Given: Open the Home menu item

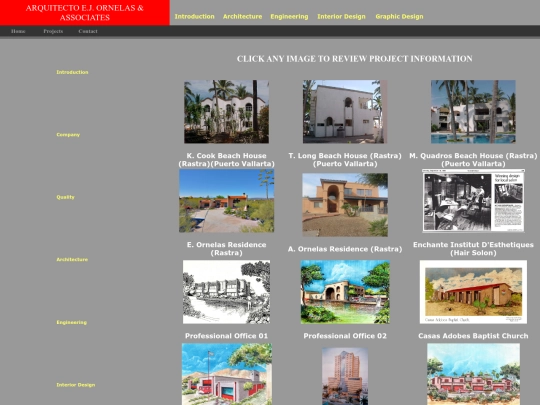Looking at the screenshot, I should click(18, 31).
